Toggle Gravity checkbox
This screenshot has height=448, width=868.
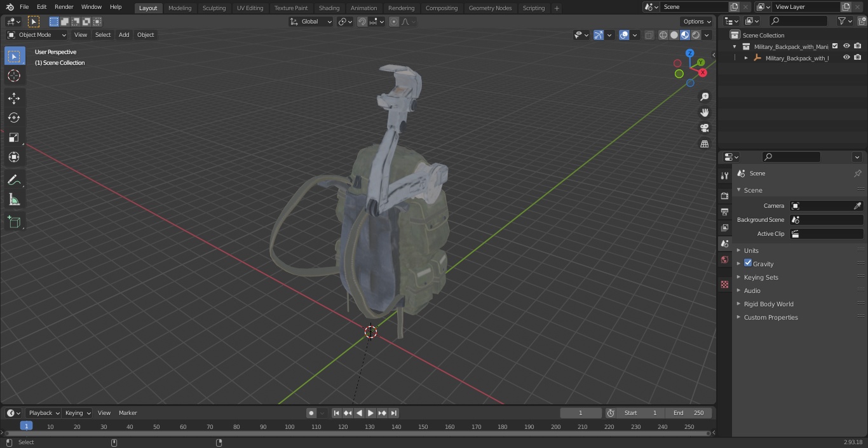click(x=748, y=263)
